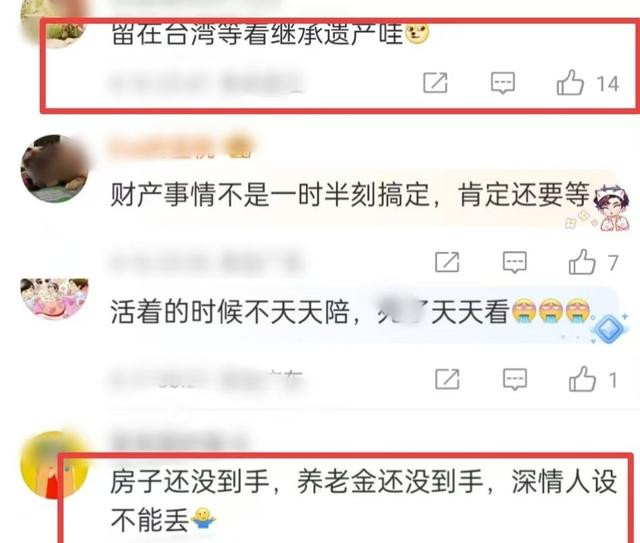The image size is (640, 543).
Task: Tap the blue diamond badge on comment bubble
Action: click(609, 328)
